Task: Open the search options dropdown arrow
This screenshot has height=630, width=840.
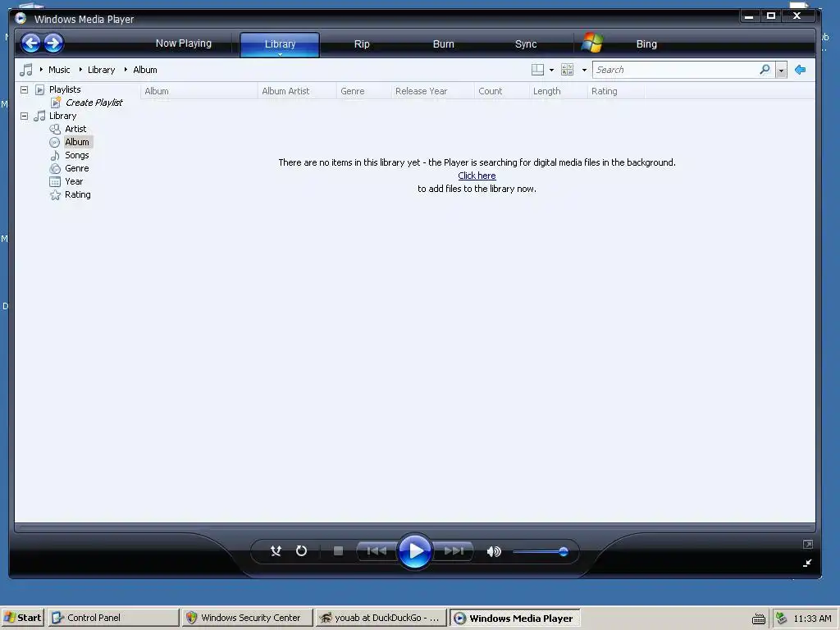Action: 782,71
